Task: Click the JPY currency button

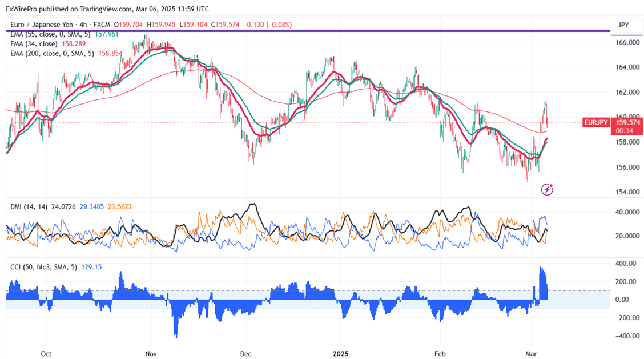Action: [627, 25]
